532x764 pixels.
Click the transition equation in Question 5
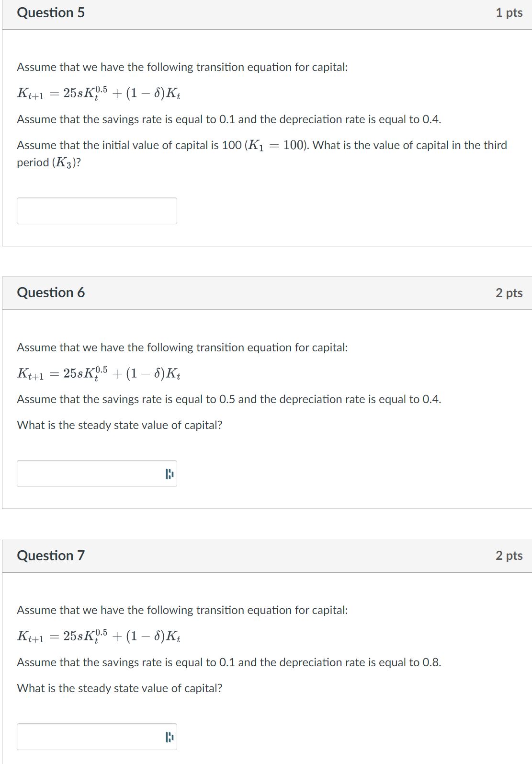[98, 93]
